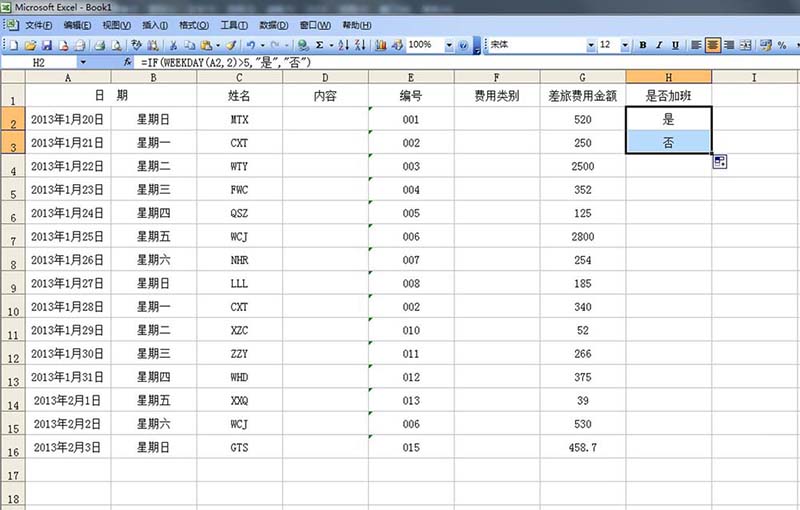This screenshot has height=510, width=800.
Task: Open the Zoom 100% dropdown arrow
Action: coord(449,45)
